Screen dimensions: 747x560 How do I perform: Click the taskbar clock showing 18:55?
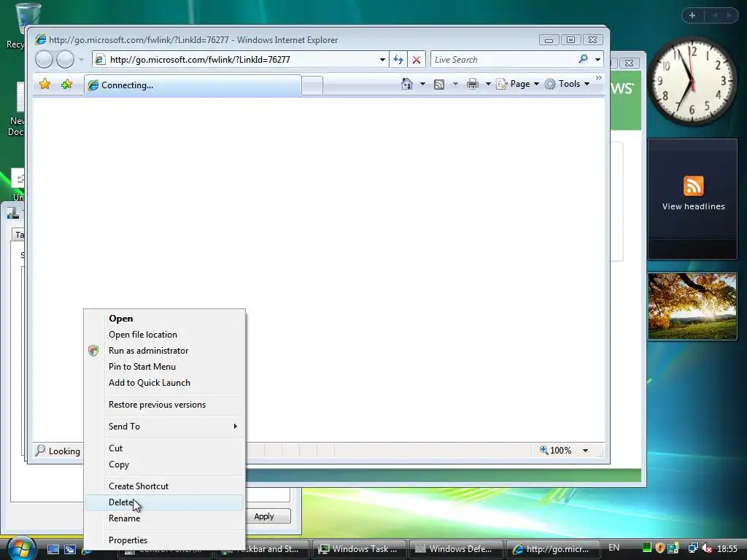(x=727, y=548)
